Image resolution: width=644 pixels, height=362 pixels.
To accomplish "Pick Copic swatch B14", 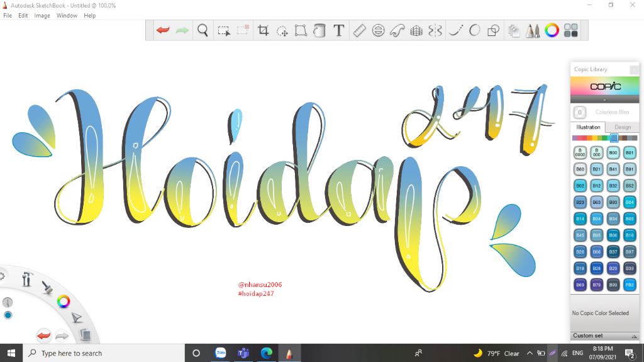I will pyautogui.click(x=580, y=218).
